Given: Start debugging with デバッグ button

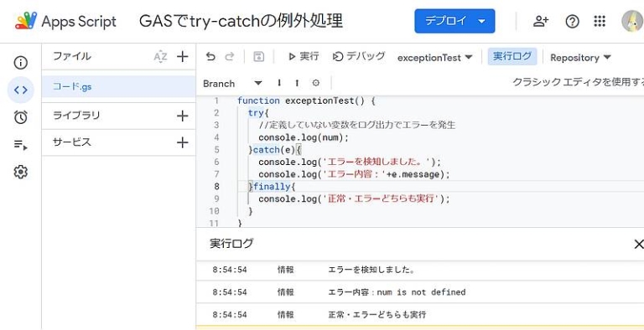Looking at the screenshot, I should pyautogui.click(x=359, y=57).
